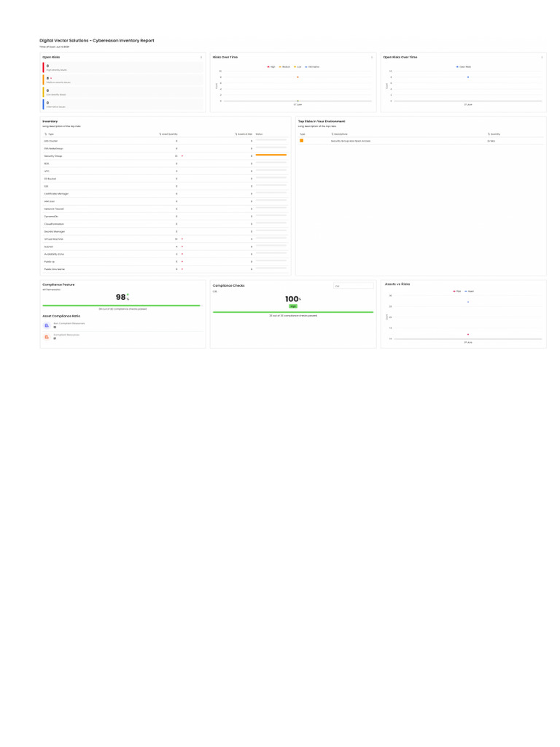This screenshot has width=560, height=747.
Task: Sort Inventory by Asset Quantity column
Action: 168,134
